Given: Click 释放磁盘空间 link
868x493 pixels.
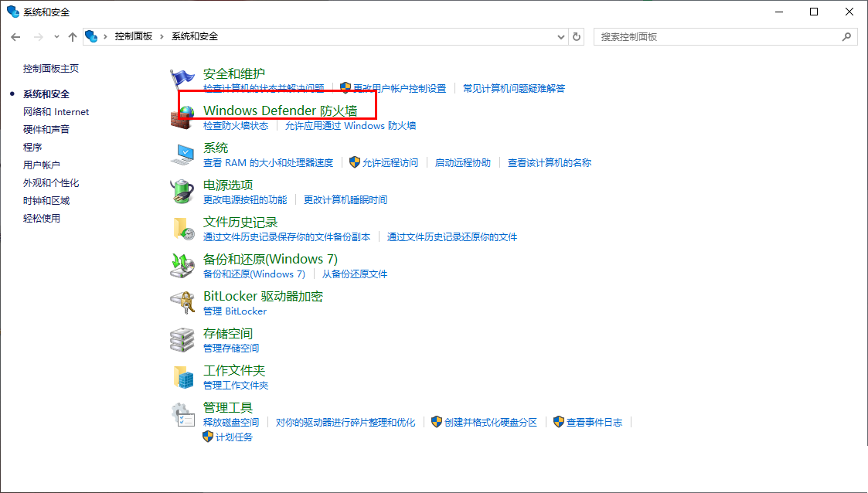Looking at the screenshot, I should [231, 422].
